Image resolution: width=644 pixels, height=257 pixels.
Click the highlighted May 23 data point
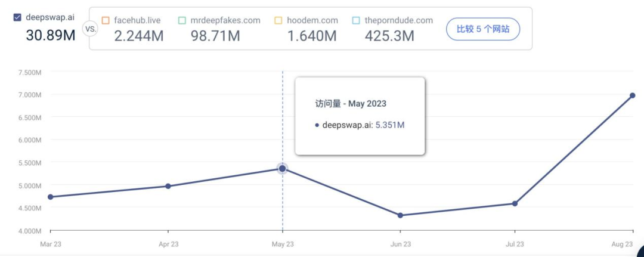283,169
